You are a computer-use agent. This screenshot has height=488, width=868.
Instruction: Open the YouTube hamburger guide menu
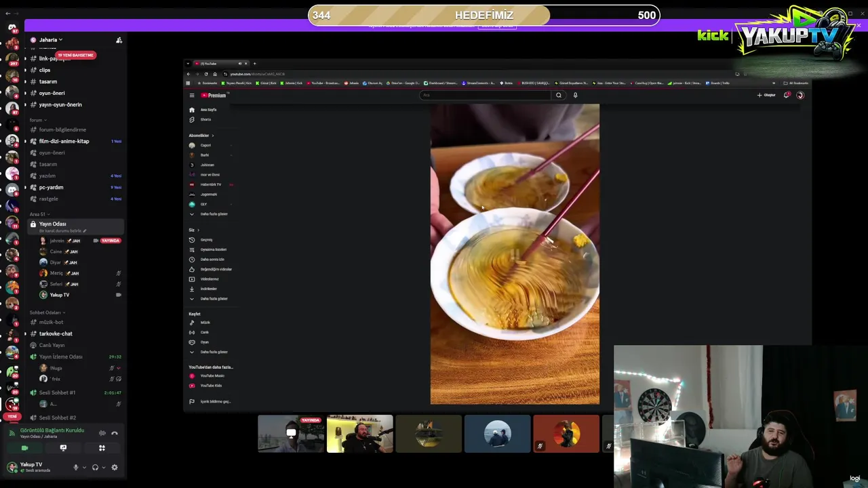[x=192, y=96]
